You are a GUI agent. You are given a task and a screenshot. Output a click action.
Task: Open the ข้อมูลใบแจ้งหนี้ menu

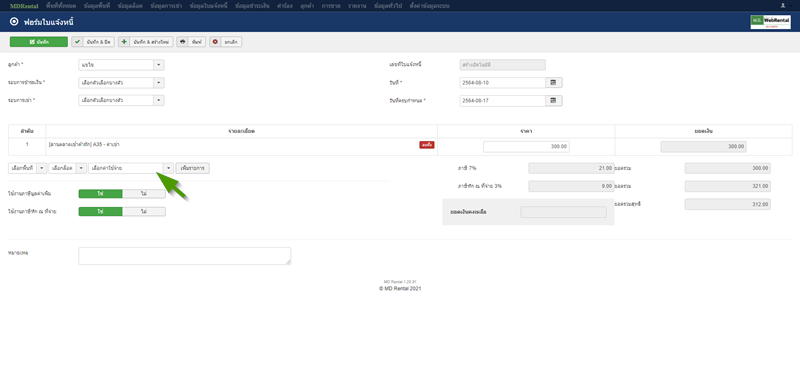[x=208, y=6]
